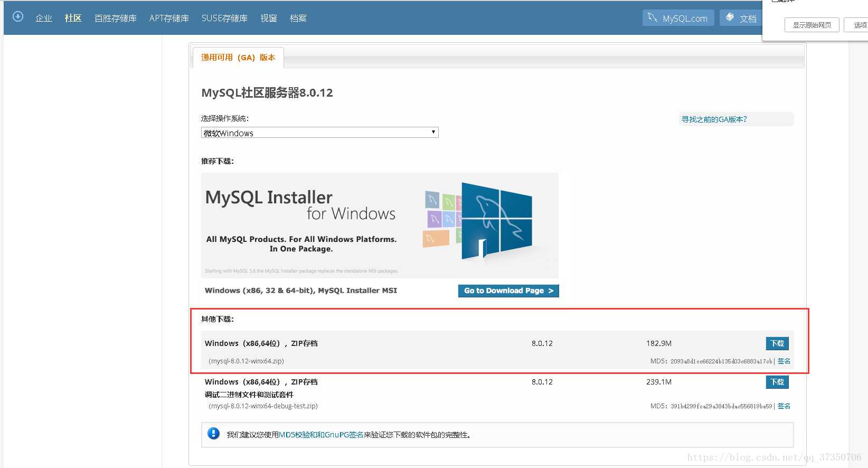
Task: Open 百胜存储库 in the navigation bar
Action: 116,18
